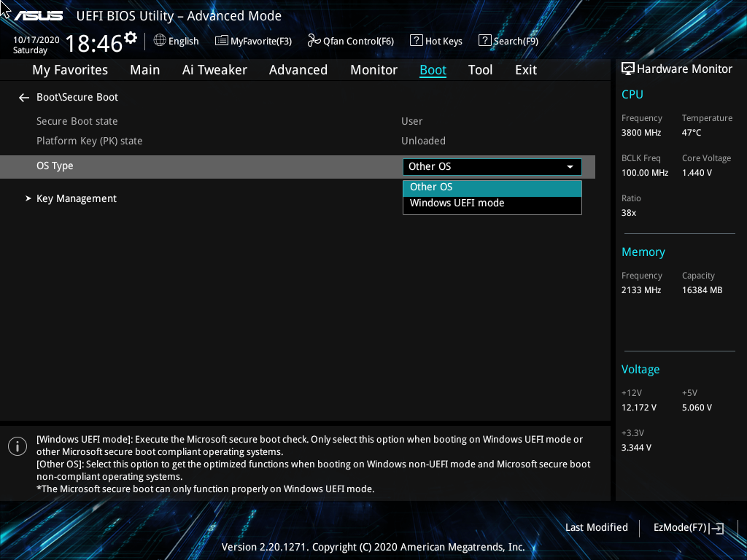747x560 pixels.
Task: Click the Voltage section heading
Action: click(x=640, y=370)
